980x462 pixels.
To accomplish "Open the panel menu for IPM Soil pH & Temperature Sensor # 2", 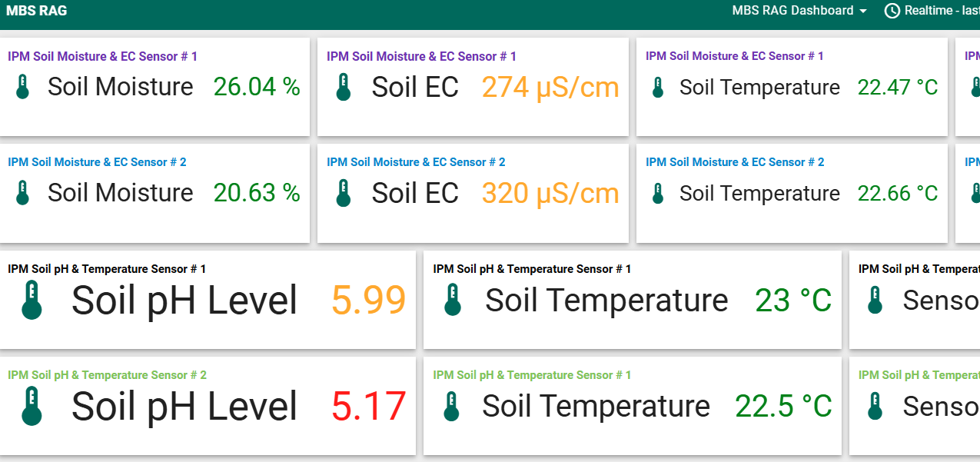I will pos(107,375).
